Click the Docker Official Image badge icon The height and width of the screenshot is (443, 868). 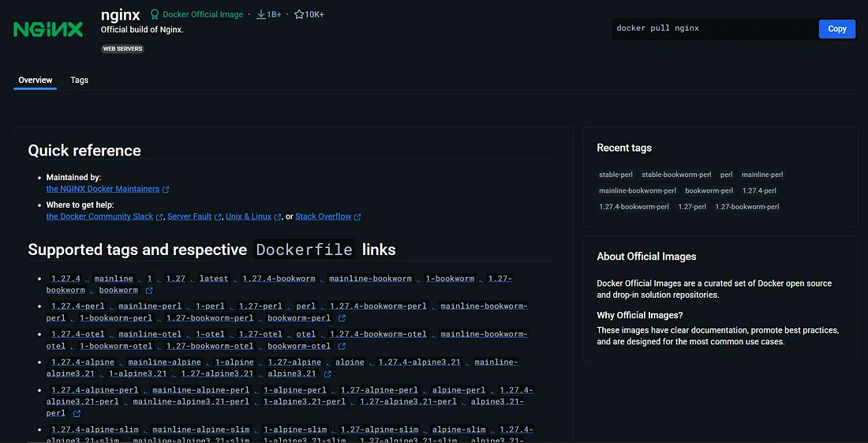pyautogui.click(x=155, y=14)
